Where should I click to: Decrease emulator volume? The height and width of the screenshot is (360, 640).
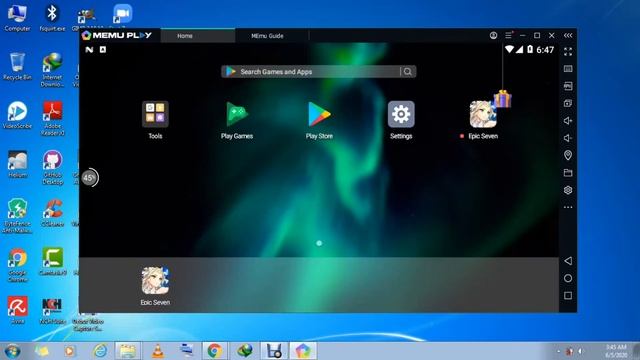568,138
